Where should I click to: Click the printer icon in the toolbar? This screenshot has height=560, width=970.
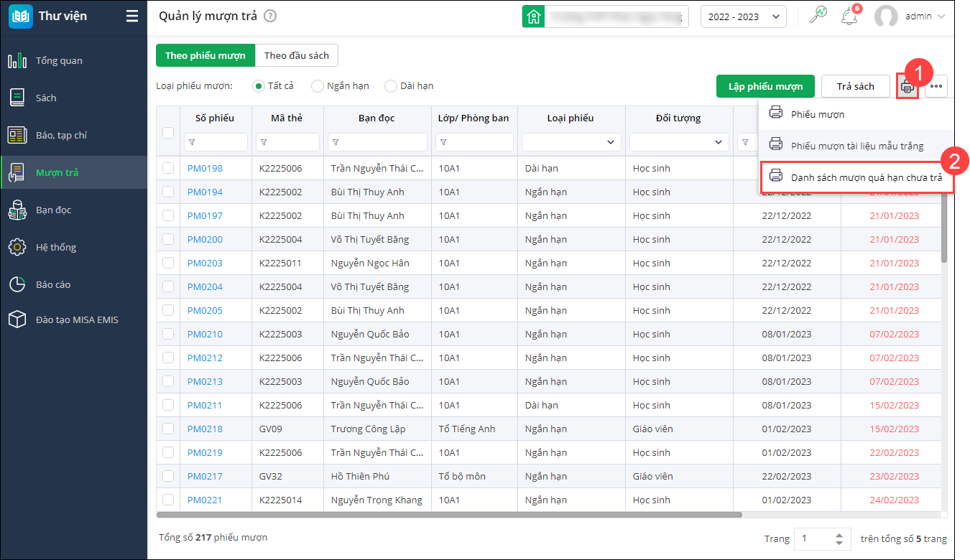pos(907,87)
